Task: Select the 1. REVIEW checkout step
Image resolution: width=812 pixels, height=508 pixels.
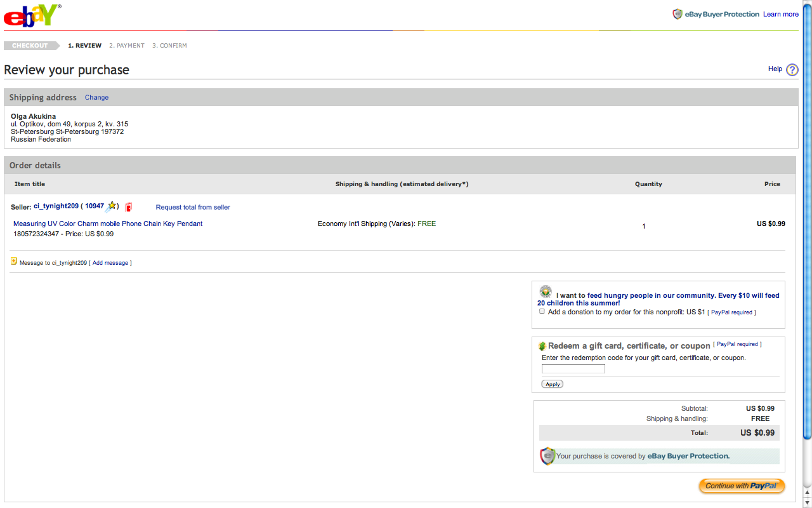Action: (84, 46)
